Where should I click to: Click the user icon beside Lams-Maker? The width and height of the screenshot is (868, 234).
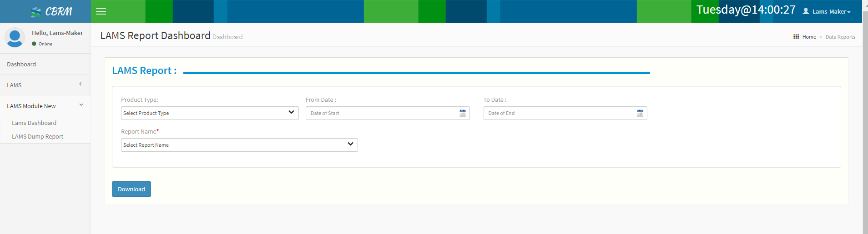[806, 11]
